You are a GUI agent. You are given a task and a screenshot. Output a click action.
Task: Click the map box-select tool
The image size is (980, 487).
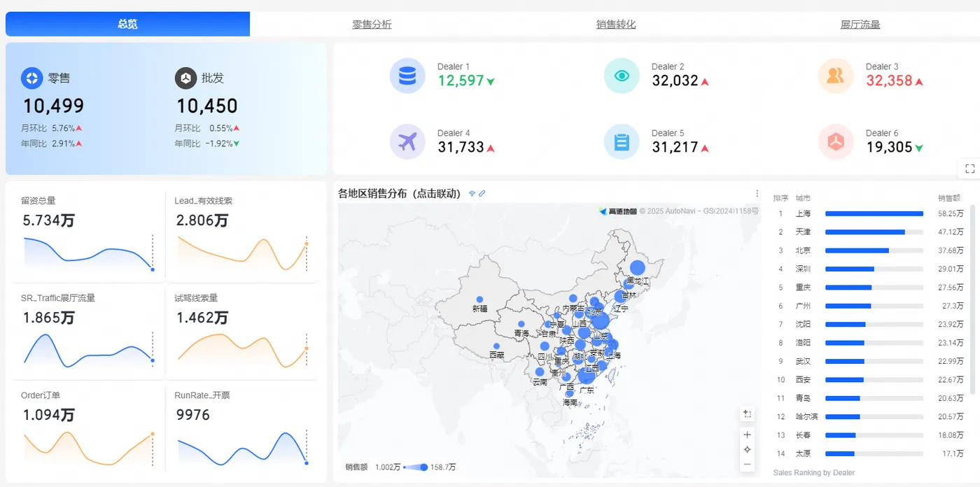748,414
